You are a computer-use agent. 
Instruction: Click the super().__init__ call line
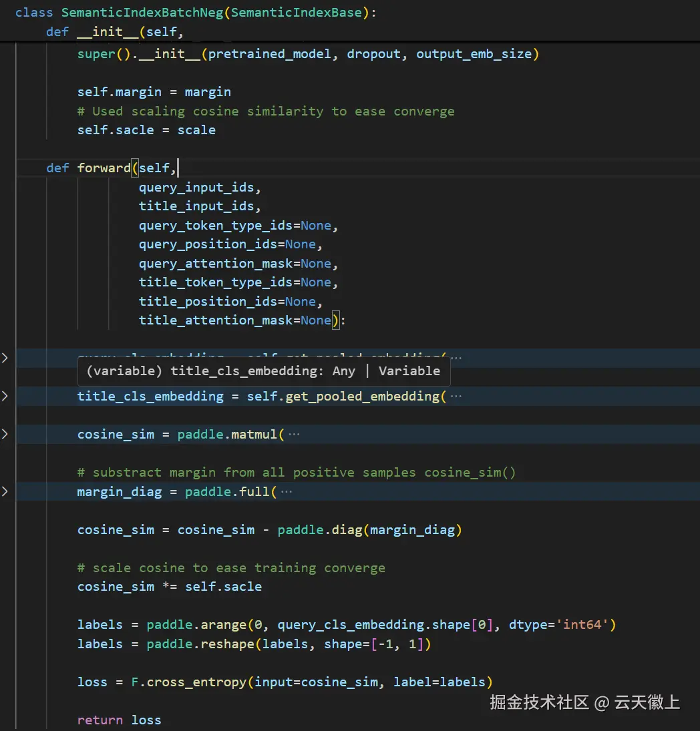pos(309,54)
